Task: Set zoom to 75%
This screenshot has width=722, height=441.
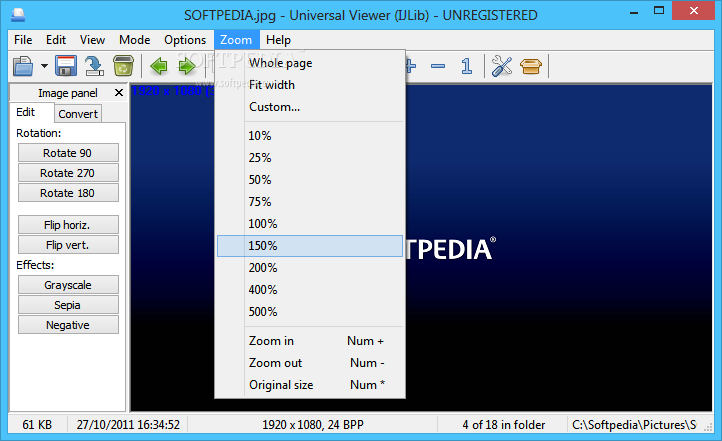Action: [310, 202]
